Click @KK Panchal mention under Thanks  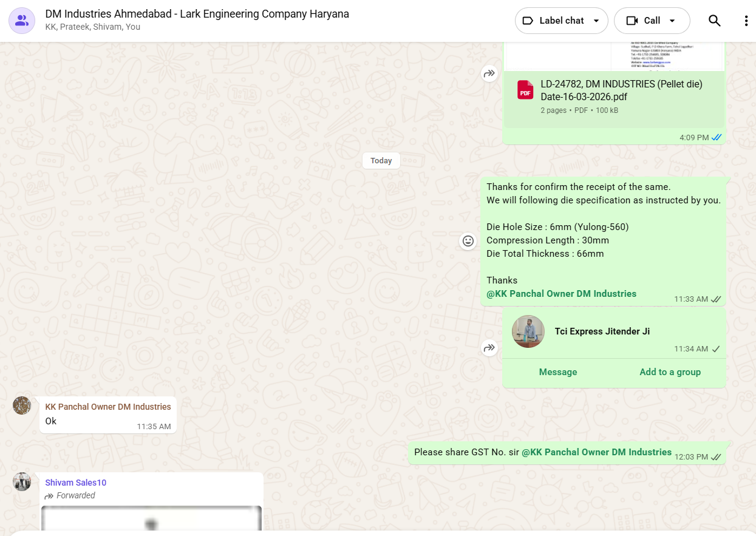(561, 294)
